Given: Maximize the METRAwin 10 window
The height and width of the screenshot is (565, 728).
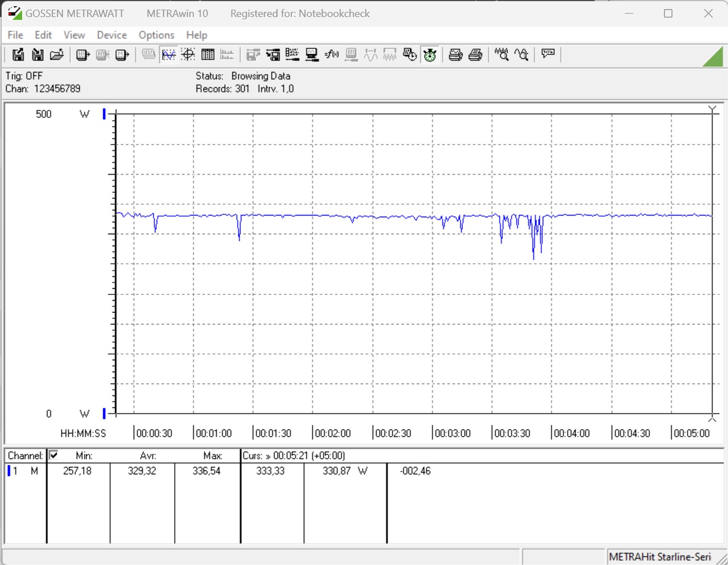Looking at the screenshot, I should 668,13.
